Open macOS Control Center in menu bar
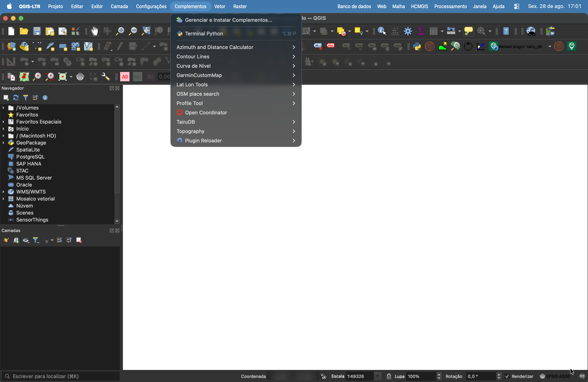588x382 pixels. pyautogui.click(x=516, y=6)
